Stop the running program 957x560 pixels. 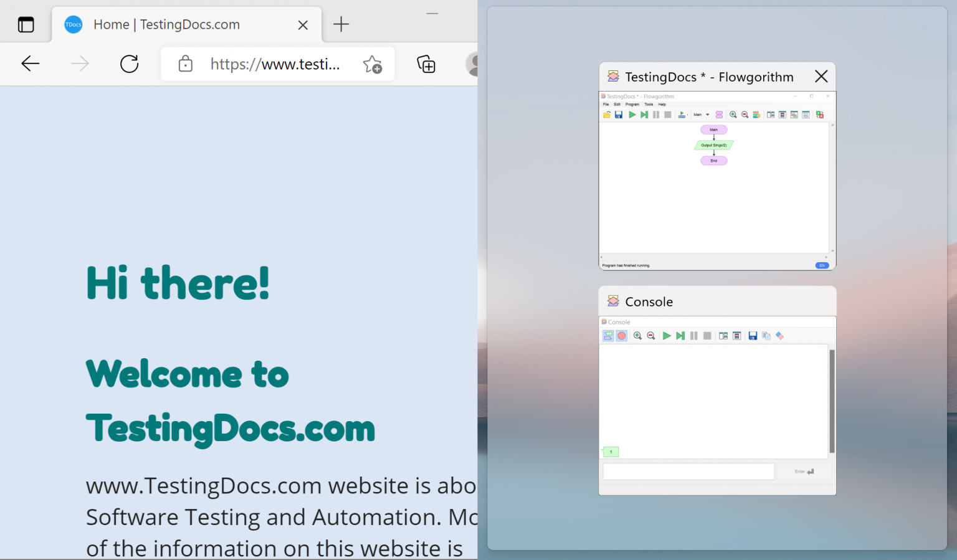coord(667,115)
